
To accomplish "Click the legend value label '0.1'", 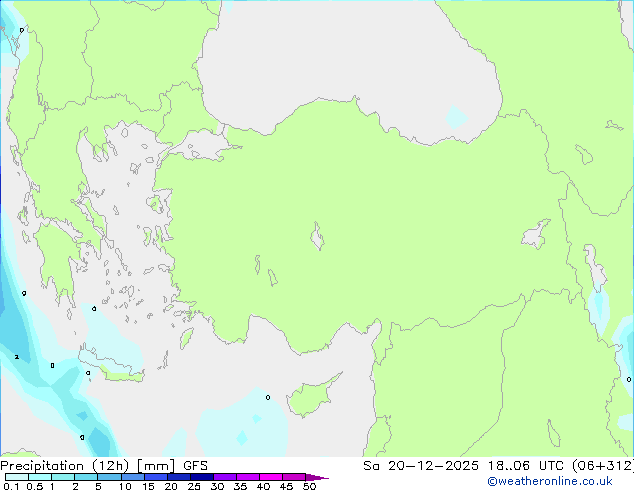I will point(11,486).
